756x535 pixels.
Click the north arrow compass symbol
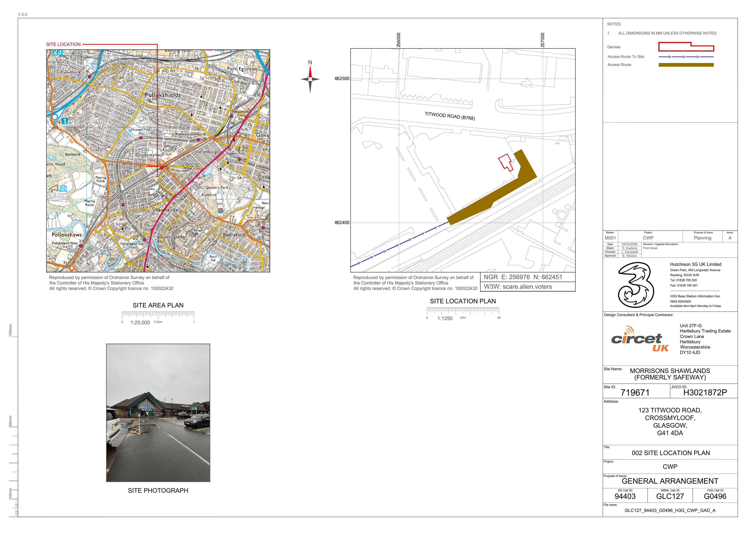pos(310,79)
